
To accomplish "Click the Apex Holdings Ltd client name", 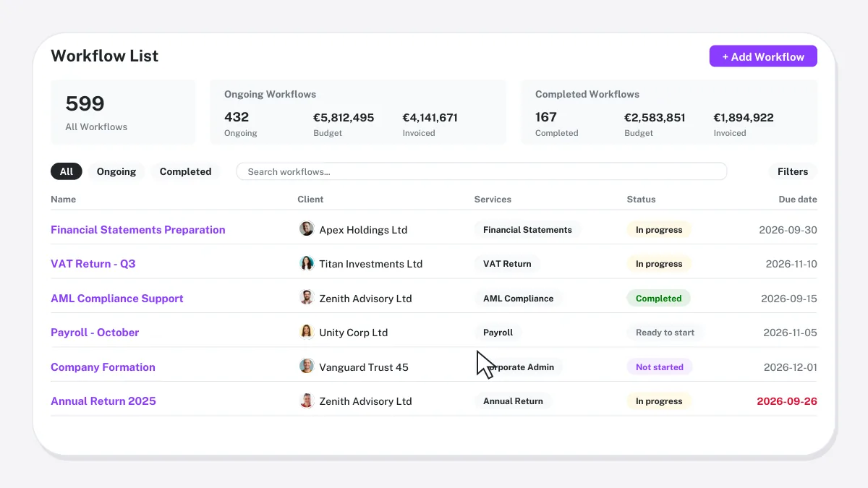I will (x=363, y=230).
